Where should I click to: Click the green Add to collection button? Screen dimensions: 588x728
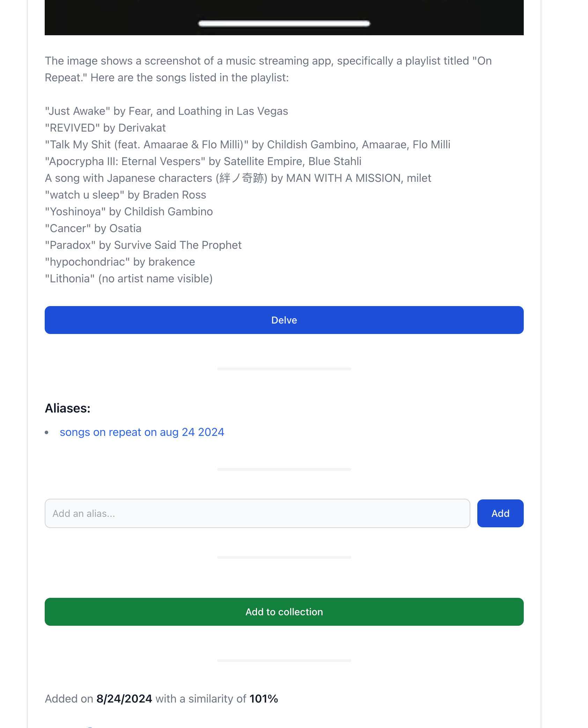284,612
